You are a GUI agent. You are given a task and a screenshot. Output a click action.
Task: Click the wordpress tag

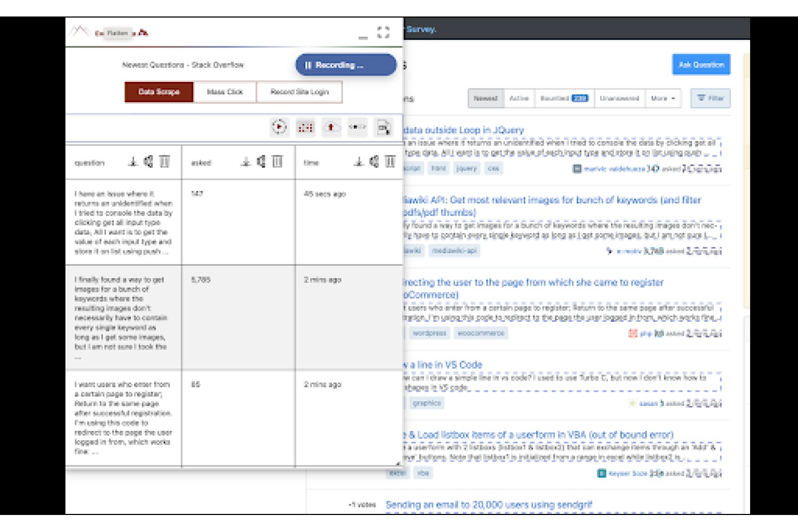tap(429, 333)
